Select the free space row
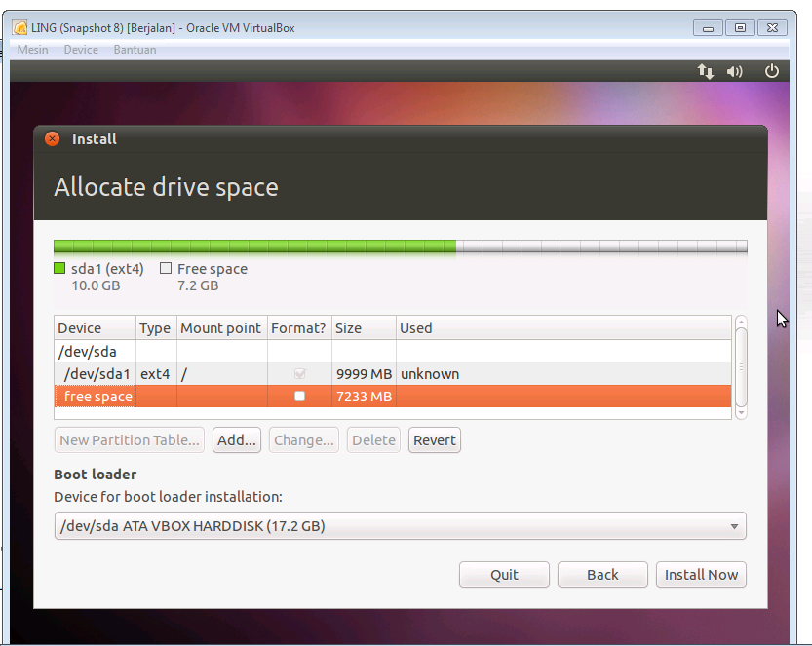This screenshot has width=812, height=646. tap(393, 396)
